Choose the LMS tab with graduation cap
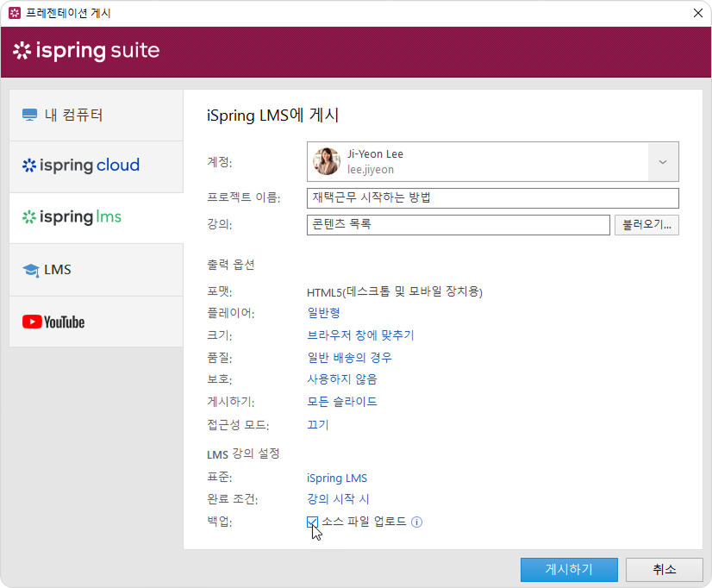The image size is (712, 588). [x=96, y=270]
